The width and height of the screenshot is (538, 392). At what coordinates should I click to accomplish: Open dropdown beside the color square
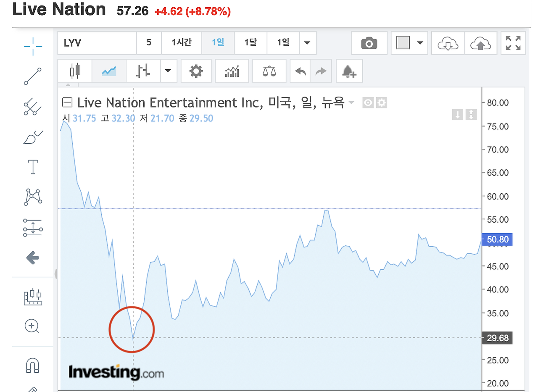click(x=420, y=43)
